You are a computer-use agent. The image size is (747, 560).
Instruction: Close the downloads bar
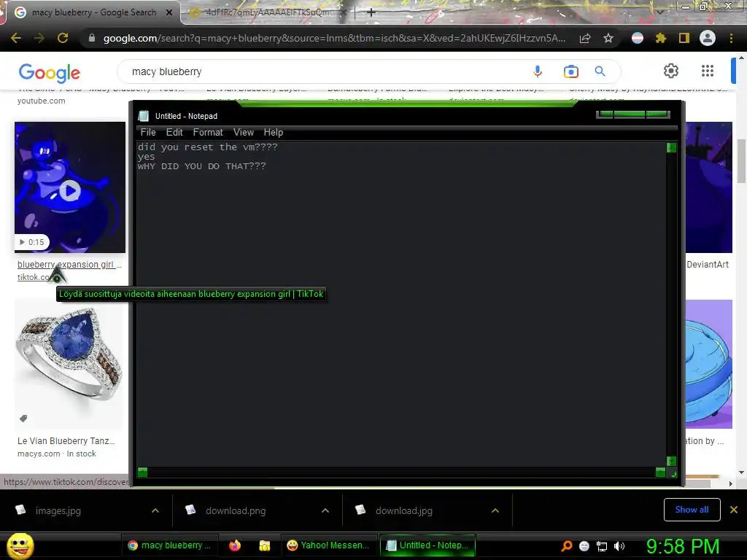tap(734, 510)
